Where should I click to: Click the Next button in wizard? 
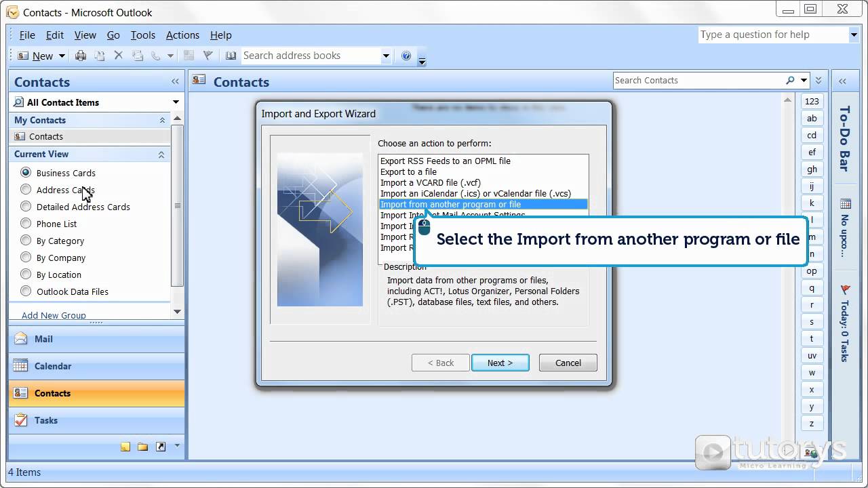(x=500, y=363)
